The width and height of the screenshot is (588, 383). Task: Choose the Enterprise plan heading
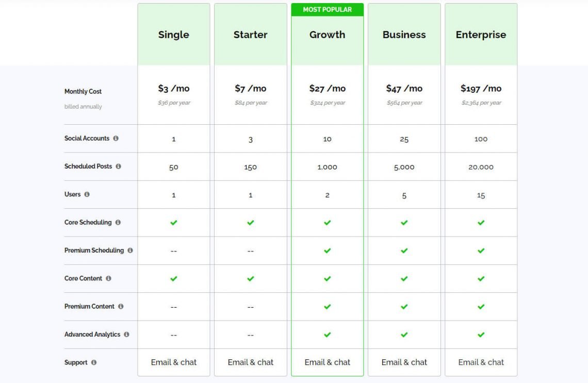tap(481, 35)
